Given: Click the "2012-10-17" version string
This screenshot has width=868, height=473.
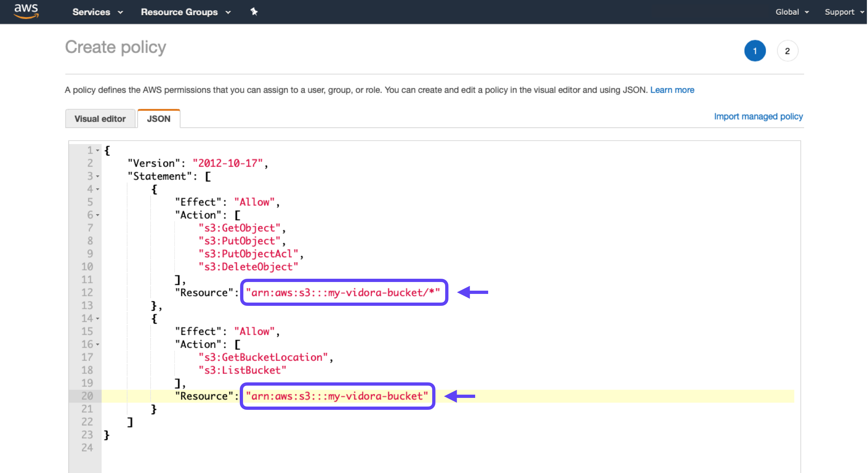Looking at the screenshot, I should coord(228,163).
